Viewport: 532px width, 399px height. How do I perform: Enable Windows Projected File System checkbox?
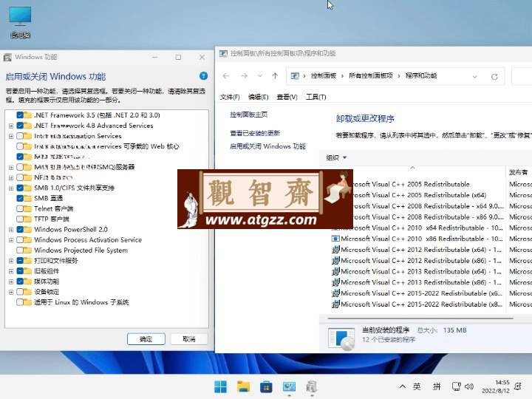(x=20, y=250)
